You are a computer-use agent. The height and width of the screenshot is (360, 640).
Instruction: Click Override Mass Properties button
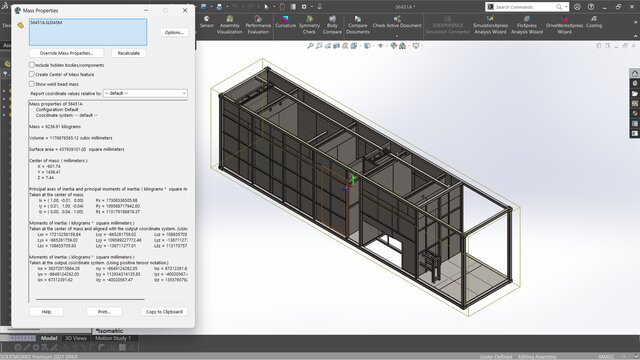[67, 53]
